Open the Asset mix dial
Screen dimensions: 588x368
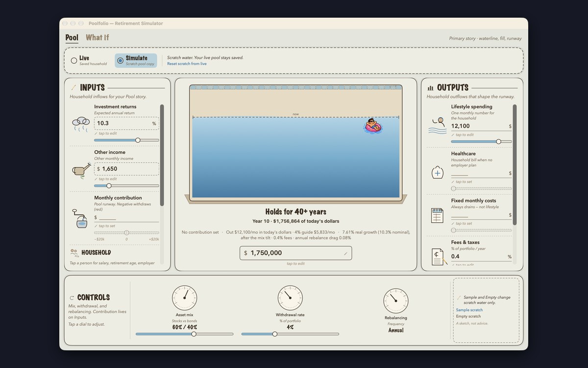pyautogui.click(x=184, y=298)
